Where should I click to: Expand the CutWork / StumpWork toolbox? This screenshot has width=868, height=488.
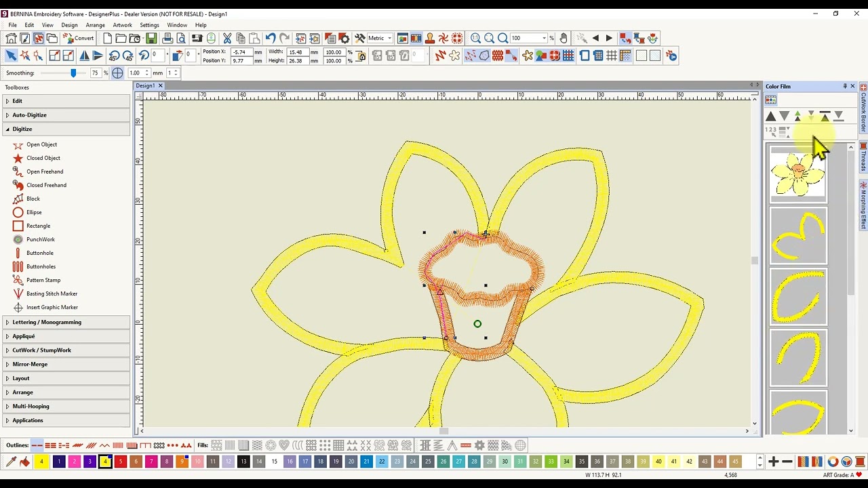tap(66, 350)
